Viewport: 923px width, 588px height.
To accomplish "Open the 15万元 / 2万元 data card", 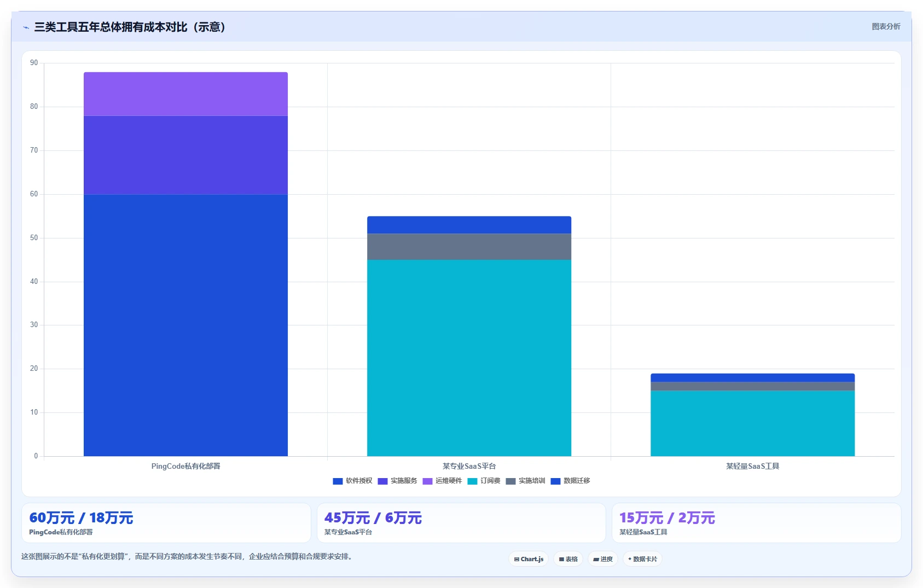I will tap(757, 523).
